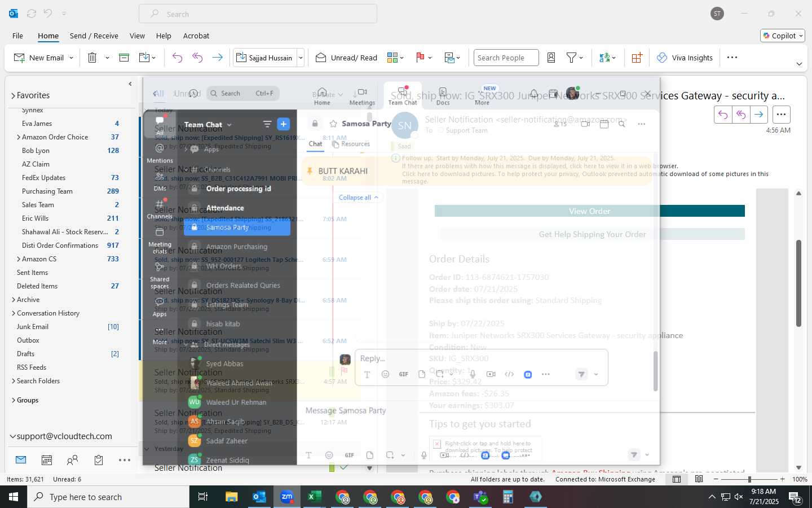Screen dimensions: 812x508
Task: Expand the Amazon CS folder
Action: click(x=19, y=259)
